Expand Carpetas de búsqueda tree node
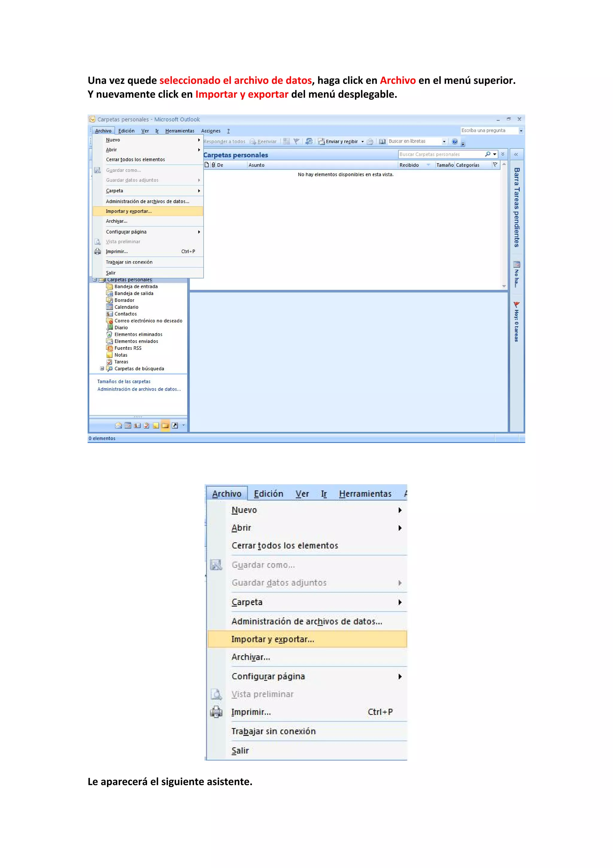The width and height of the screenshot is (613, 868). coord(102,369)
